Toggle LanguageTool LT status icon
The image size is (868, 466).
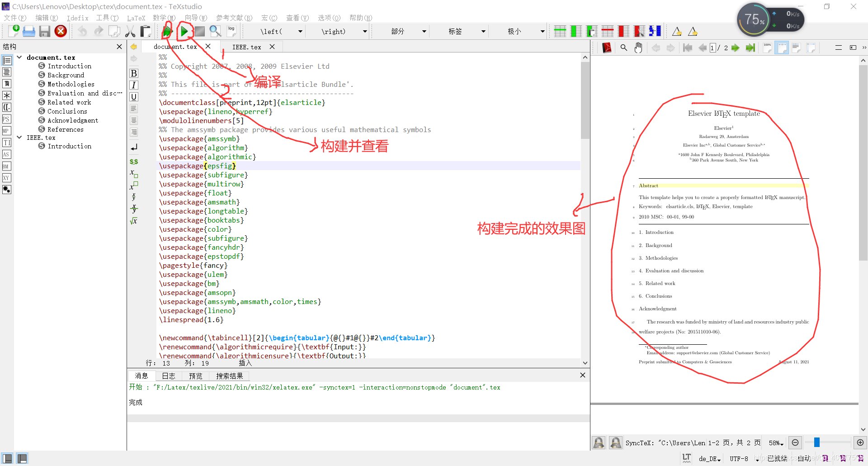coord(686,458)
